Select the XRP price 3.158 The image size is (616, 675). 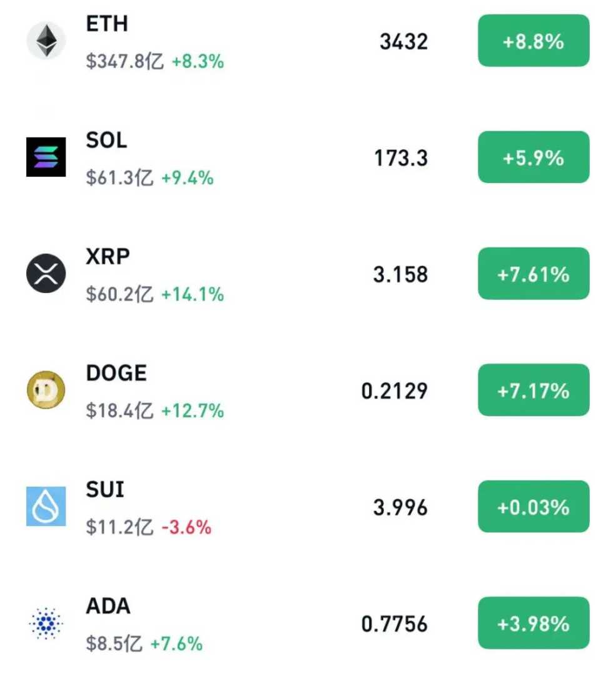[400, 274]
